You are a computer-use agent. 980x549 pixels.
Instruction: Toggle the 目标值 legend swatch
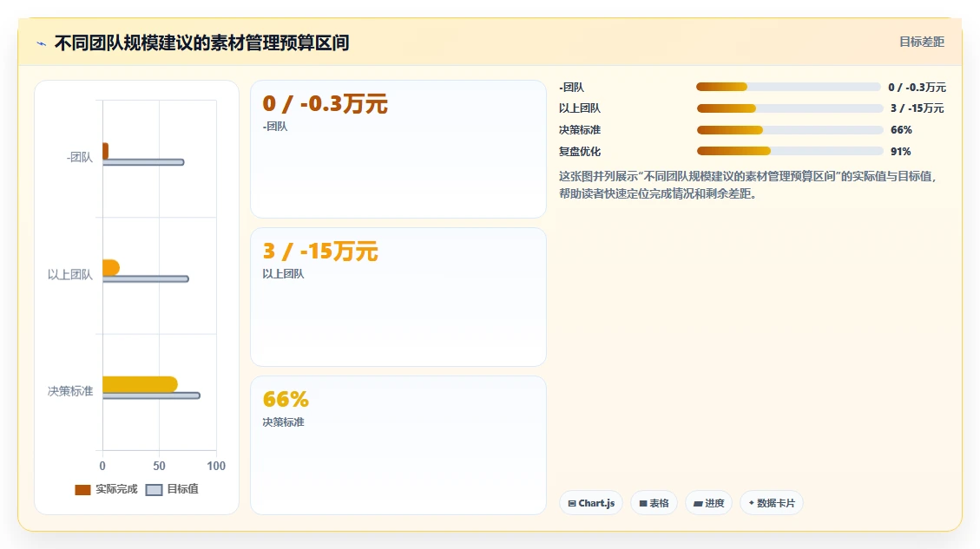(x=154, y=490)
